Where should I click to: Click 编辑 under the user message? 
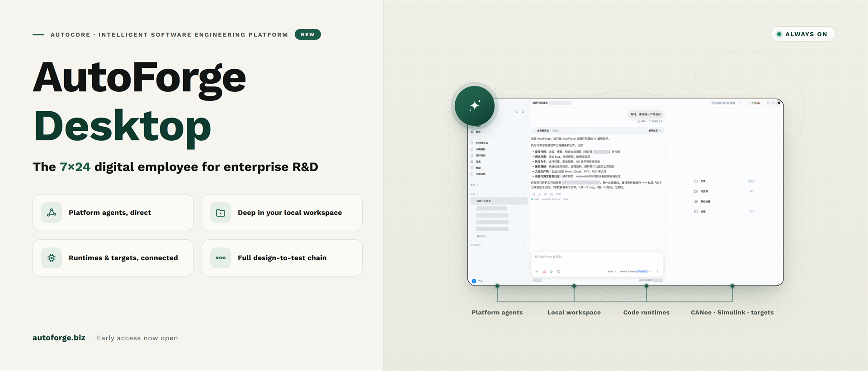[x=642, y=121]
